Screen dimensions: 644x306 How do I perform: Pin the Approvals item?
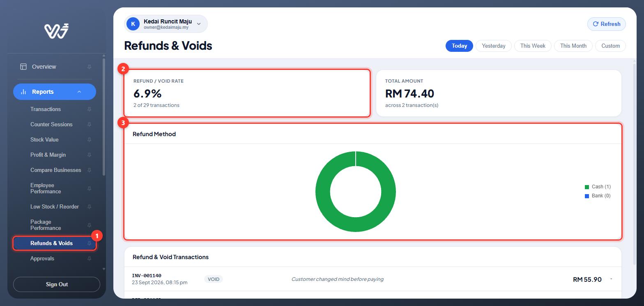(89, 258)
